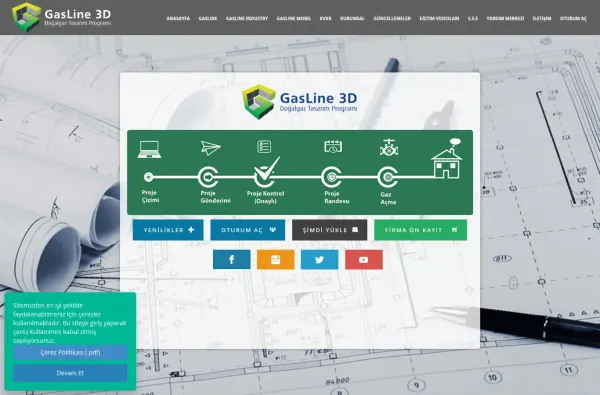Open the S.S.S menu item

point(473,18)
